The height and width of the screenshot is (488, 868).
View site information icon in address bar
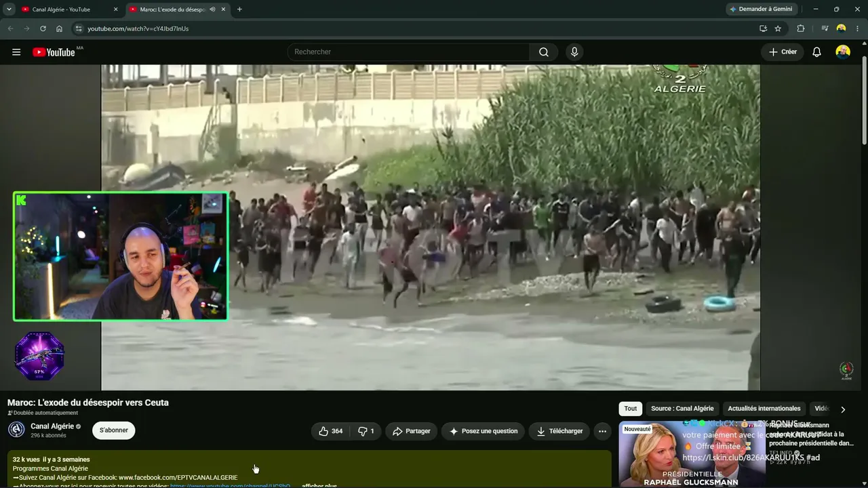79,28
